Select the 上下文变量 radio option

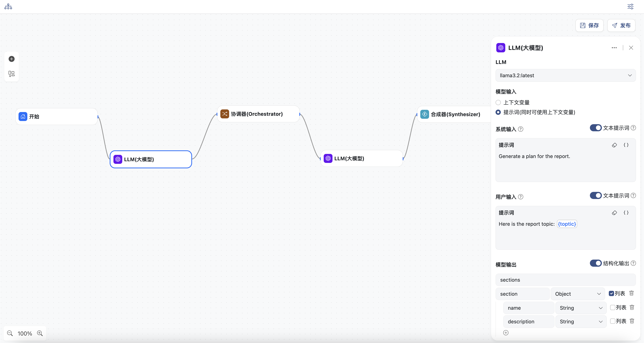pos(498,102)
